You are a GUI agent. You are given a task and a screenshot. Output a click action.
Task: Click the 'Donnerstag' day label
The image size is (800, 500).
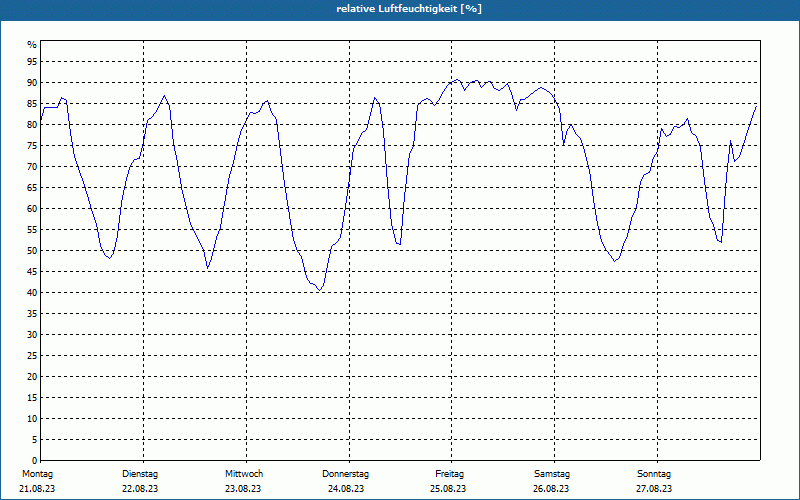(x=345, y=474)
